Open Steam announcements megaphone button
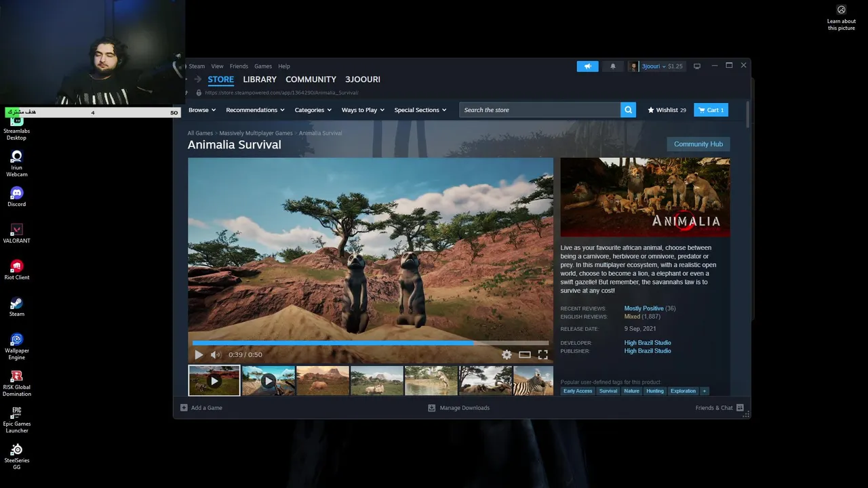The height and width of the screenshot is (488, 868). (587, 66)
